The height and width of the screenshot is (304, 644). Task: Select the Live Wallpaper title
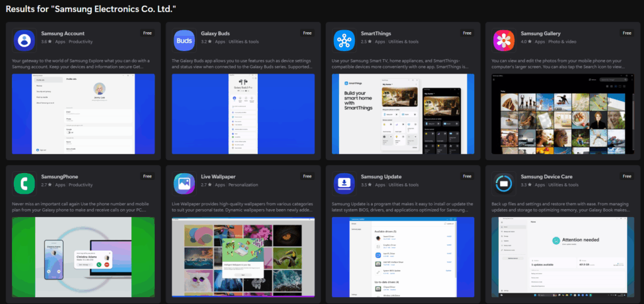click(218, 177)
